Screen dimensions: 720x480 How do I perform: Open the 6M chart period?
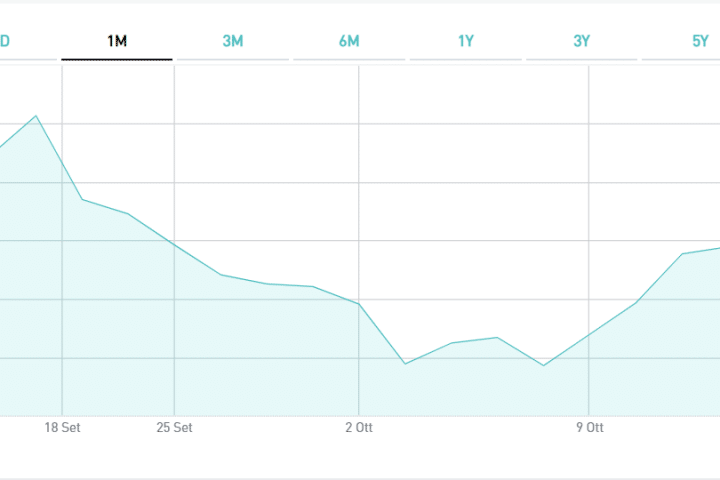coord(349,41)
